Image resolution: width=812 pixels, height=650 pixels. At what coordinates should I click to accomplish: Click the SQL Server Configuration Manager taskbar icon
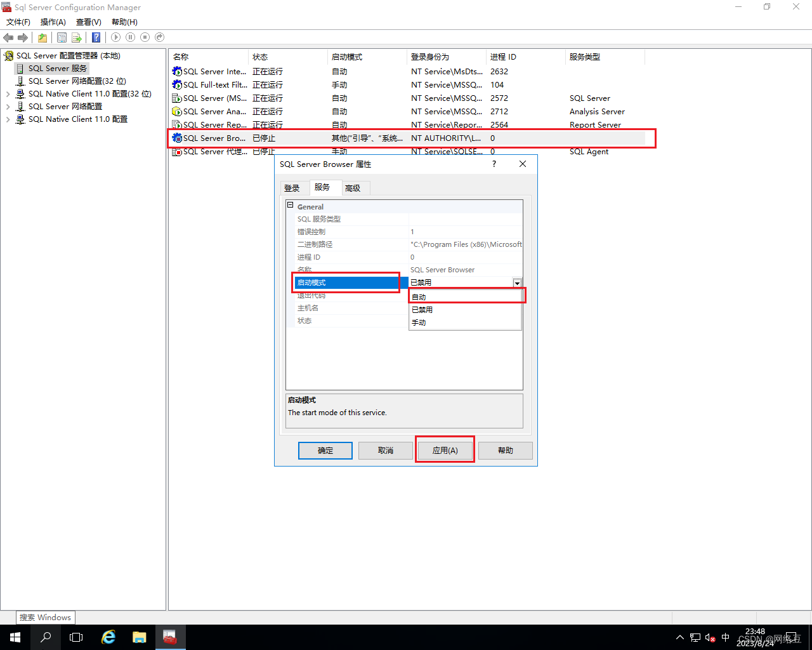pyautogui.click(x=170, y=637)
